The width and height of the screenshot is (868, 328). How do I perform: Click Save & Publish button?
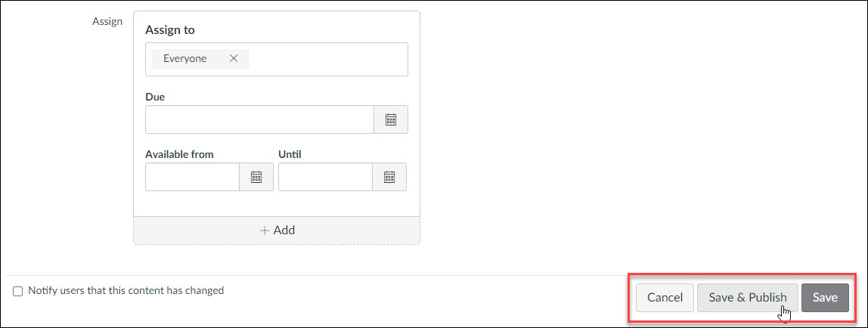point(747,298)
